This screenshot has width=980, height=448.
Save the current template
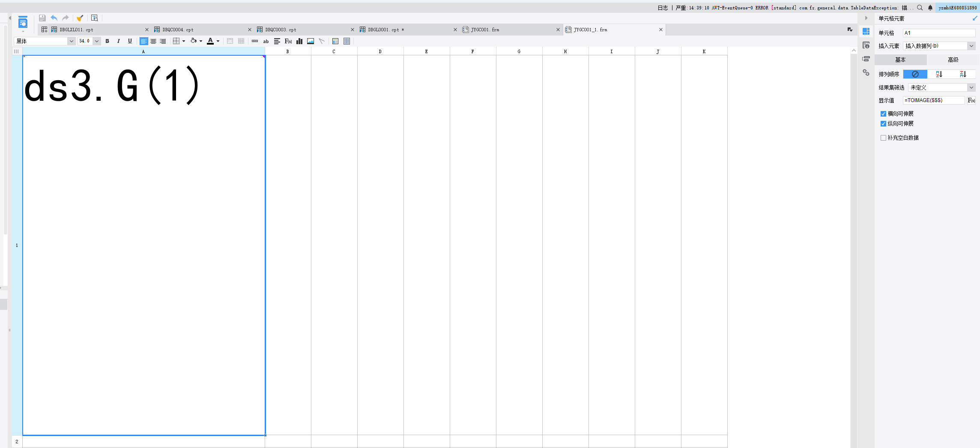click(x=42, y=18)
